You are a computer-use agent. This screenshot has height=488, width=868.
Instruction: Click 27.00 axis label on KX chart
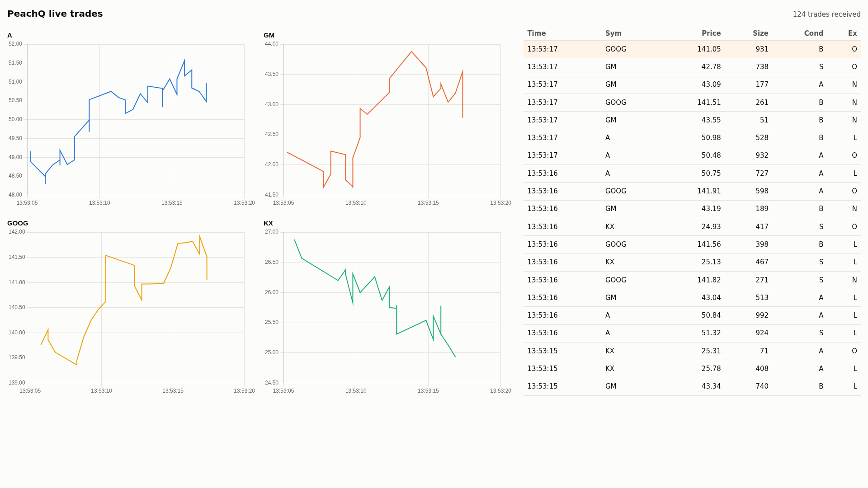(272, 232)
